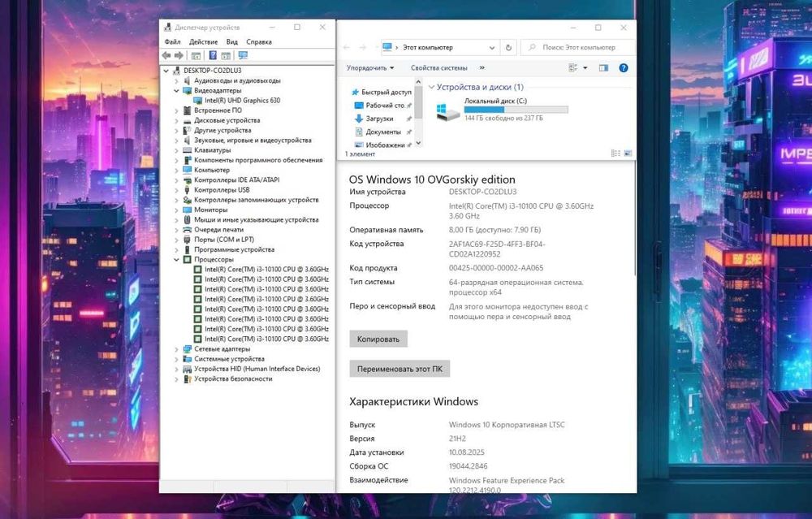812x519 pixels.
Task: Click the product code 00425-00000-00002-AA065 text
Action: click(x=496, y=268)
